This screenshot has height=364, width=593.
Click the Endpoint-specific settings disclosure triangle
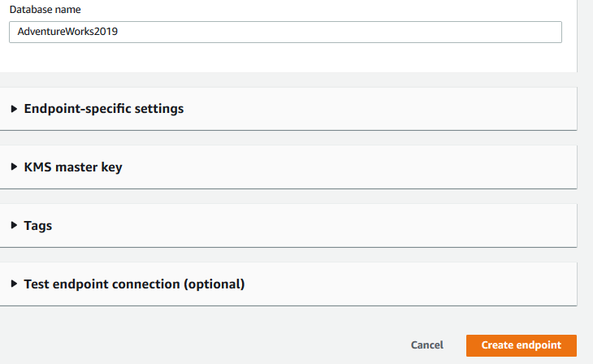pyautogui.click(x=14, y=108)
